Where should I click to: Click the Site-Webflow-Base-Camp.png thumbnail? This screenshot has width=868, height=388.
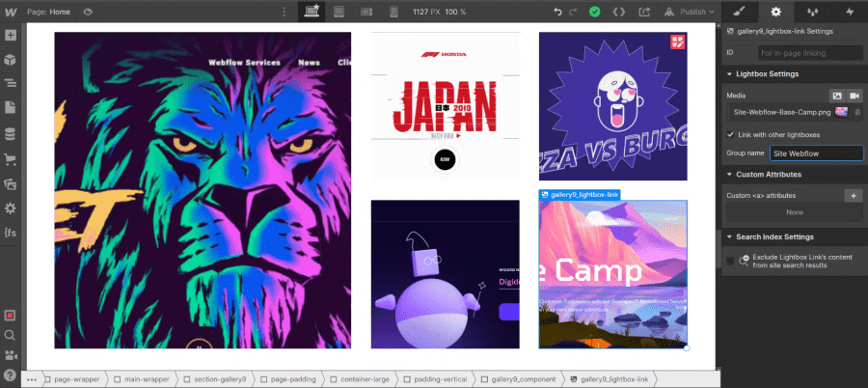(x=841, y=112)
